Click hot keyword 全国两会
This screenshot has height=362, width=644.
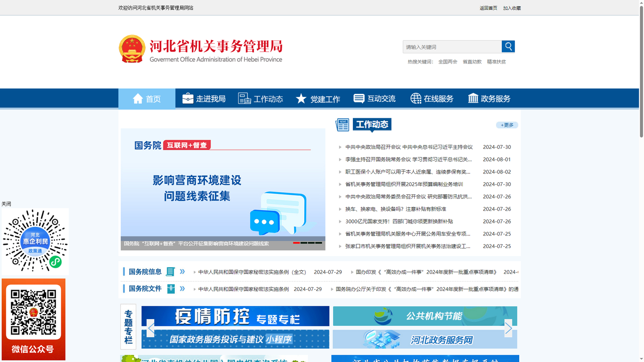(448, 62)
